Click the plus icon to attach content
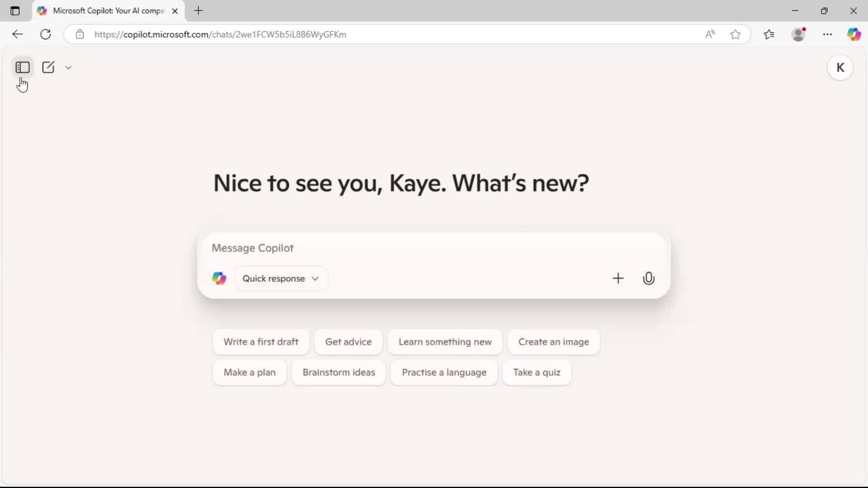 click(618, 278)
